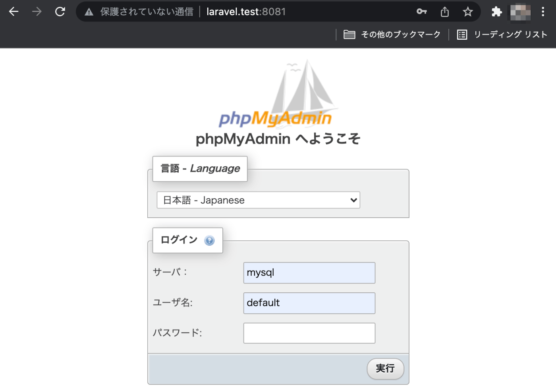Open the 日本語 - Japanese language dropdown
556x392 pixels.
pyautogui.click(x=258, y=200)
